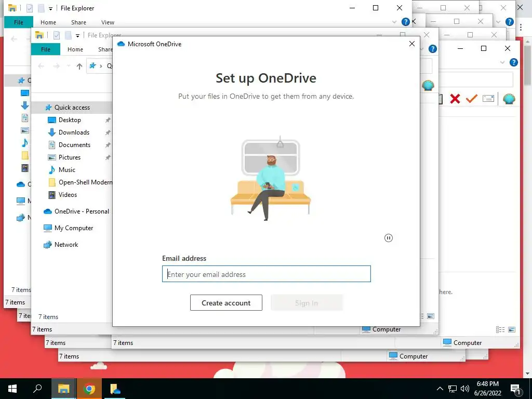
Task: Switch to details view icon in right window
Action: (x=500, y=330)
